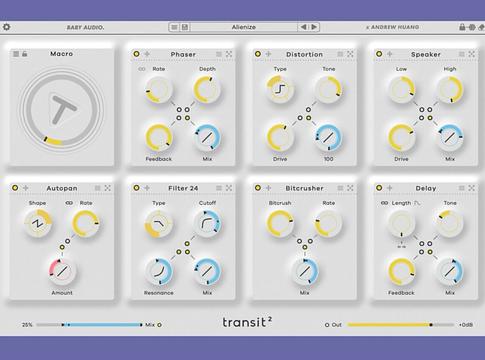Open the preset browser list icon

tap(174, 27)
